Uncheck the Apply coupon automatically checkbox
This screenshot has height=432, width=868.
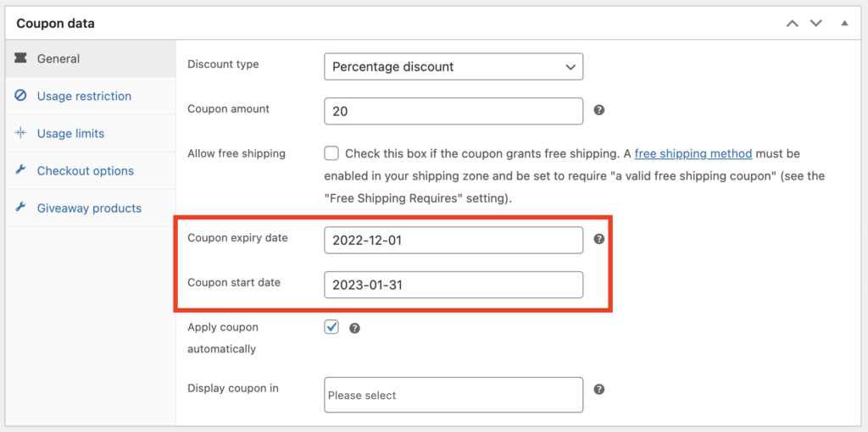pyautogui.click(x=331, y=327)
